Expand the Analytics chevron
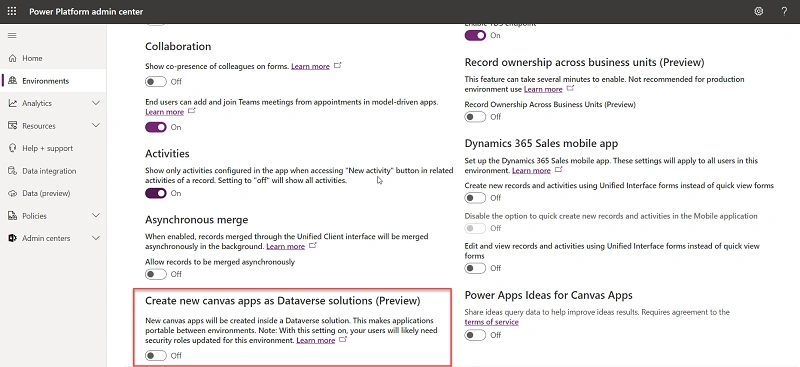This screenshot has width=800, height=367. [95, 103]
